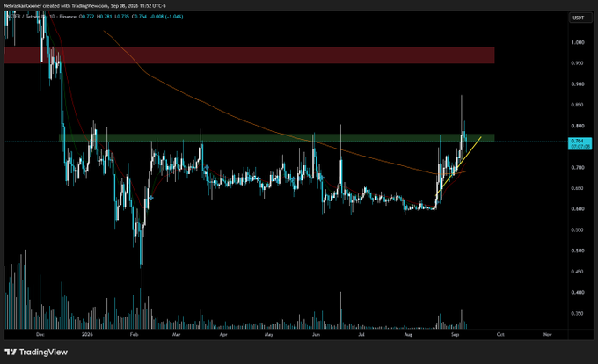
Task: Click the 0.500 price axis label
Action: point(578,251)
